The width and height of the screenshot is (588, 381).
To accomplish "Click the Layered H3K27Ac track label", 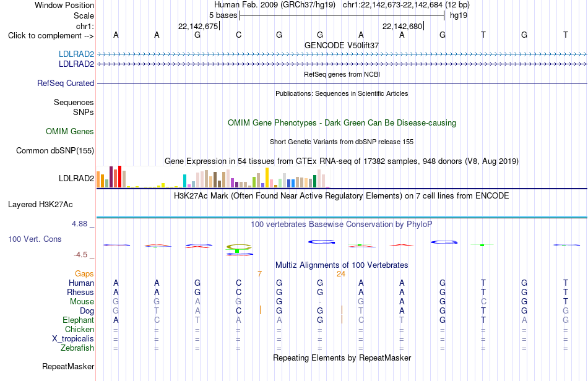I will pos(40,205).
